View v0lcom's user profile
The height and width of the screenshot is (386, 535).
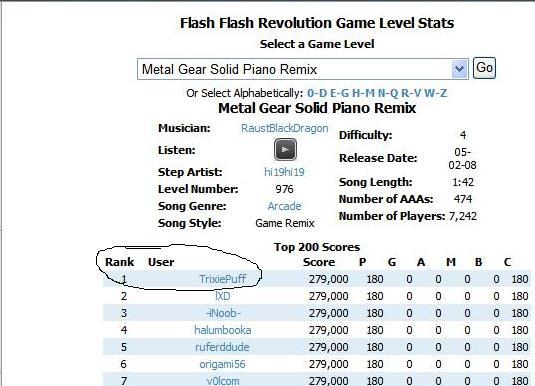point(223,381)
